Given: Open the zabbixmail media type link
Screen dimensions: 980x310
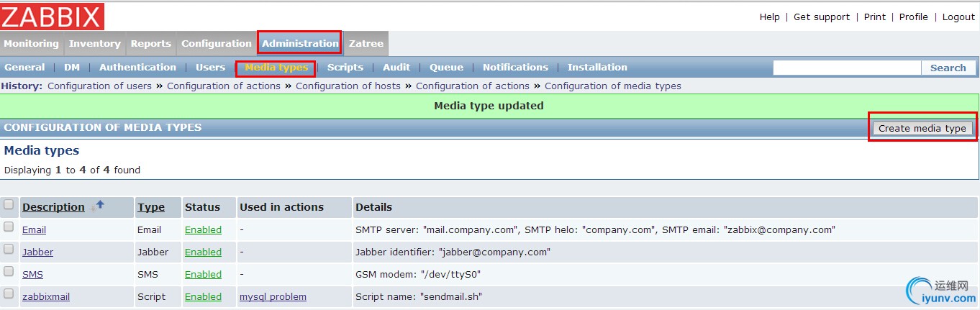Looking at the screenshot, I should click(46, 296).
